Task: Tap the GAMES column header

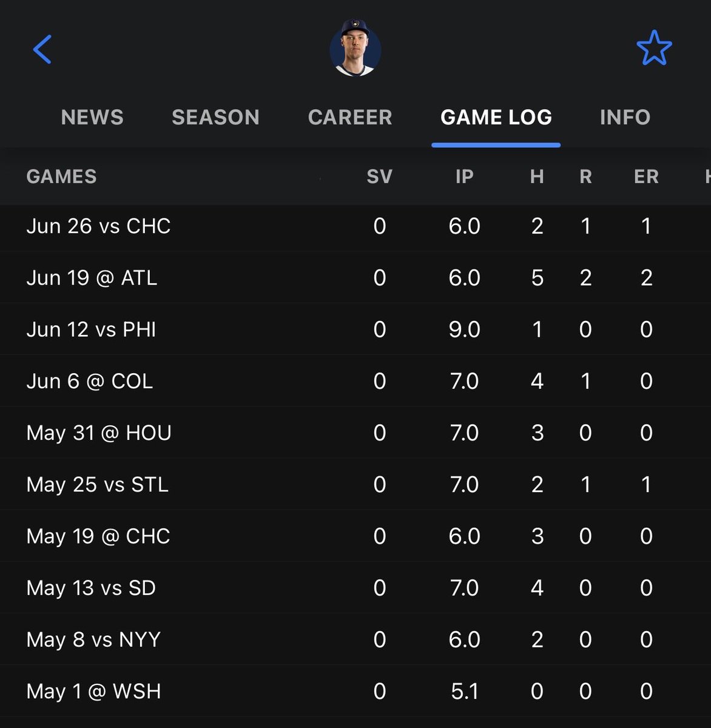Action: (x=62, y=177)
